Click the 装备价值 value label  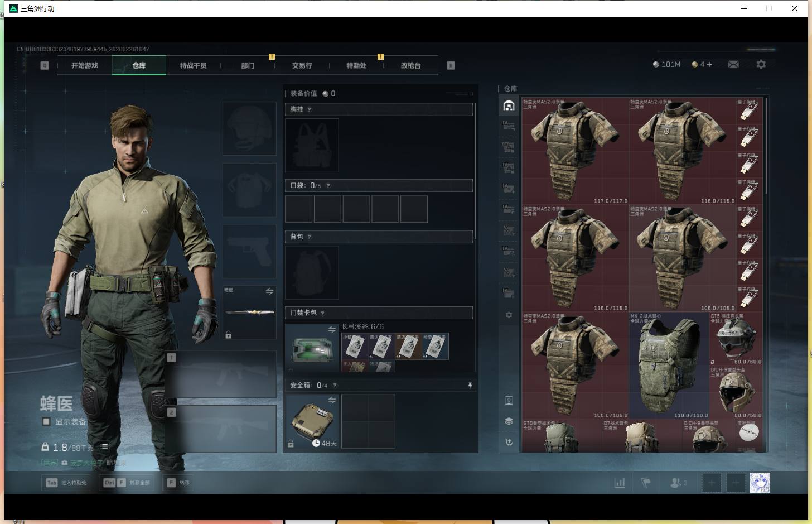pos(312,93)
